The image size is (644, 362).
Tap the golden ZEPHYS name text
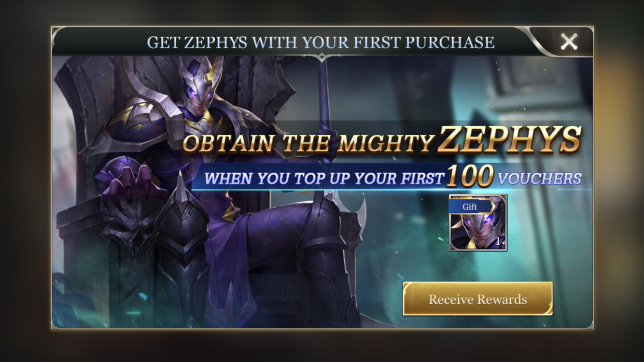[x=510, y=140]
